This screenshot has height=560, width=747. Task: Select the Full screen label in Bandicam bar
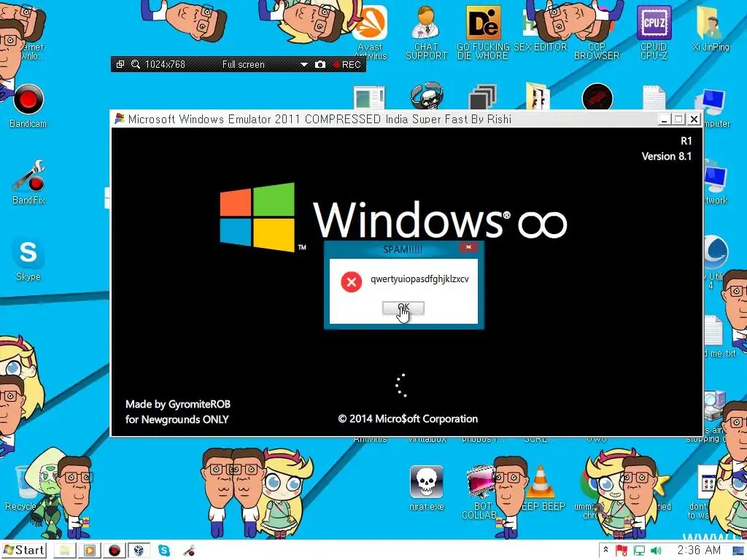click(x=243, y=64)
